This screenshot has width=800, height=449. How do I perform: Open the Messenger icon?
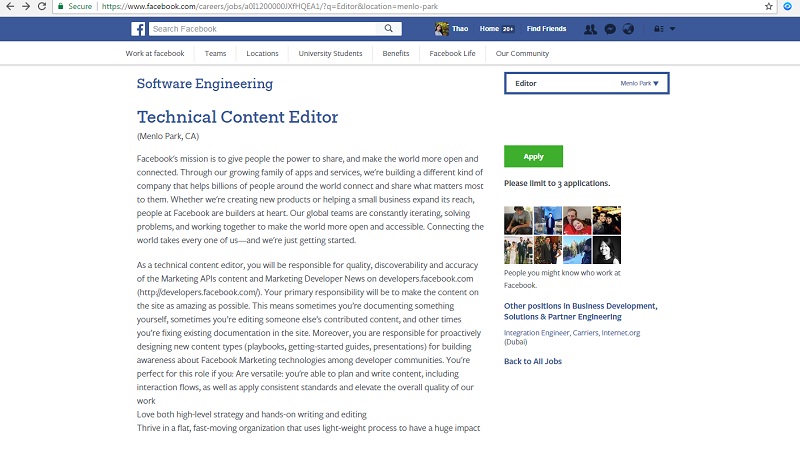pos(610,29)
